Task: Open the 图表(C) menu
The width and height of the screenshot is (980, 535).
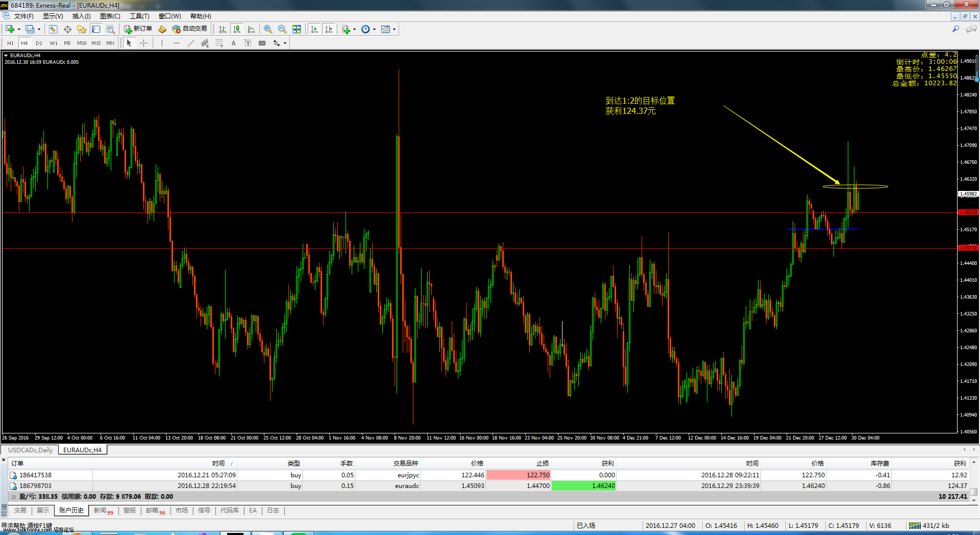Action: click(110, 16)
